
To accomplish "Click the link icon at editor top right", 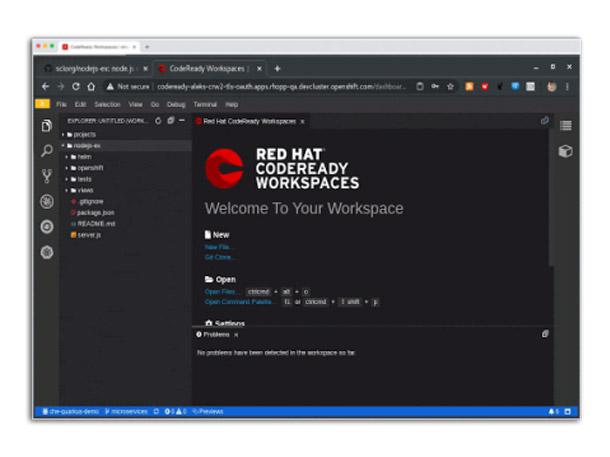I will pos(545,121).
